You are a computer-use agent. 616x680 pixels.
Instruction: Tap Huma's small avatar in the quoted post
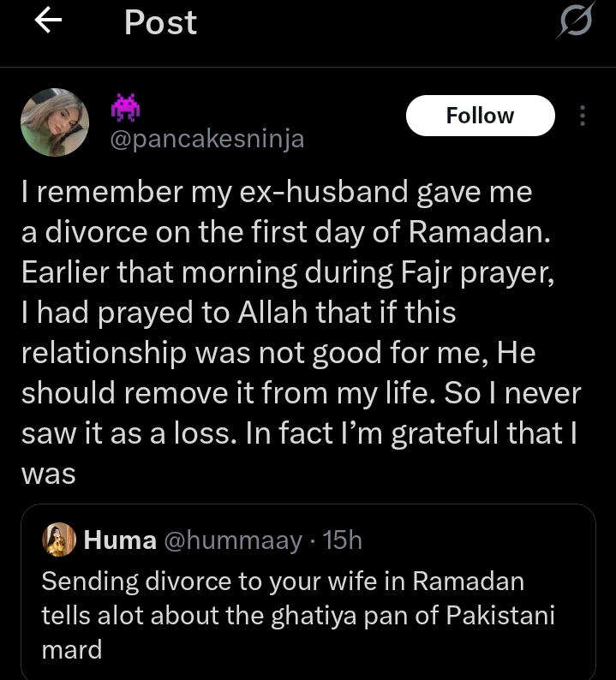coord(60,540)
